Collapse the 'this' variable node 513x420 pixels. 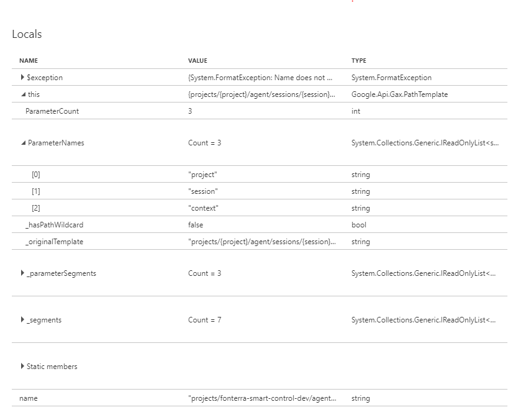pyautogui.click(x=23, y=94)
